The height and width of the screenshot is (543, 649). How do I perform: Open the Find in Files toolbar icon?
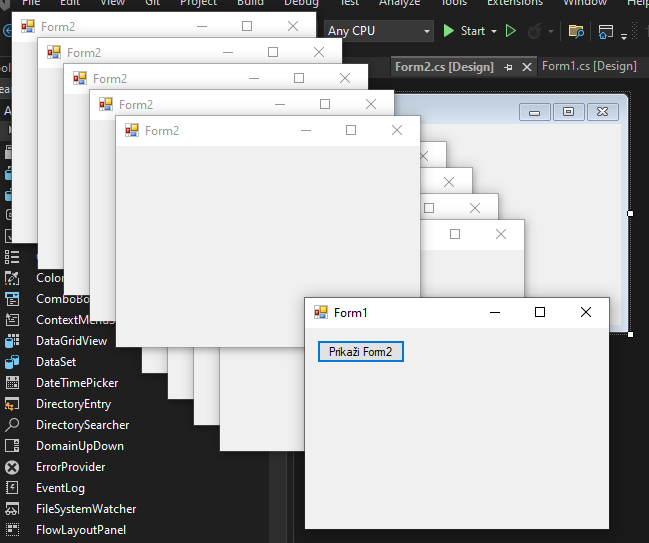[x=576, y=31]
